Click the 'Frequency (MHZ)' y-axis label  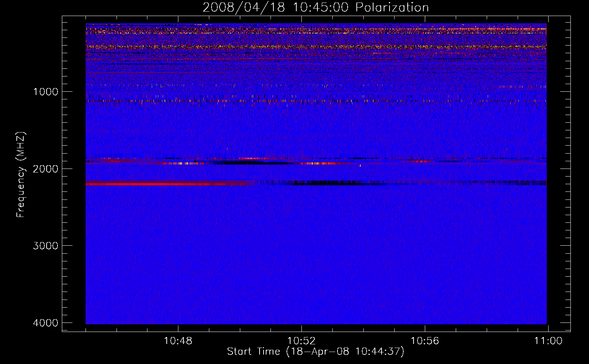21,175
